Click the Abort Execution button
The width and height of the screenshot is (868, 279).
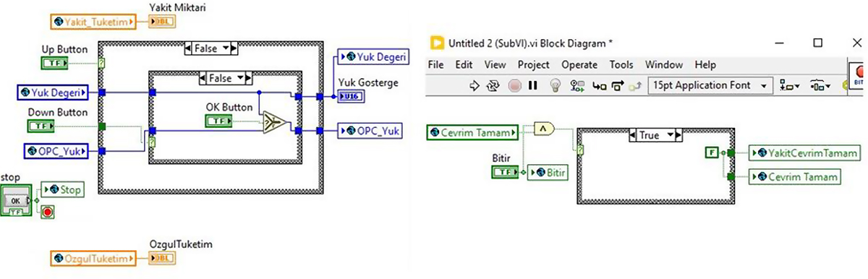(514, 85)
